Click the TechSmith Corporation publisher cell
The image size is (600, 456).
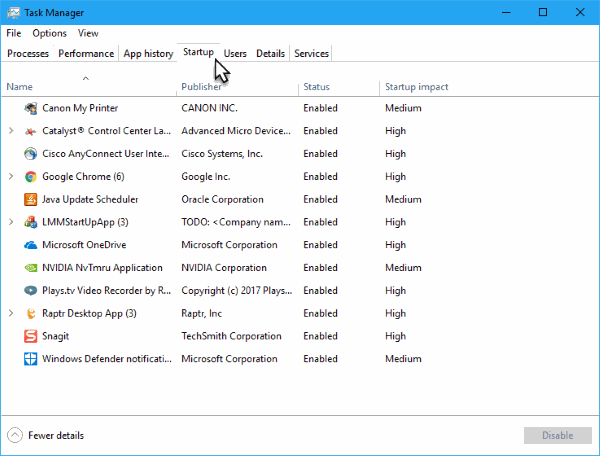click(x=231, y=336)
